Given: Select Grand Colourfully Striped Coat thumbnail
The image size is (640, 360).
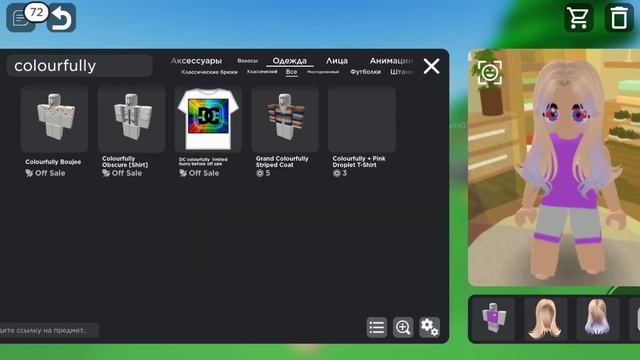Looking at the screenshot, I should (285, 119).
